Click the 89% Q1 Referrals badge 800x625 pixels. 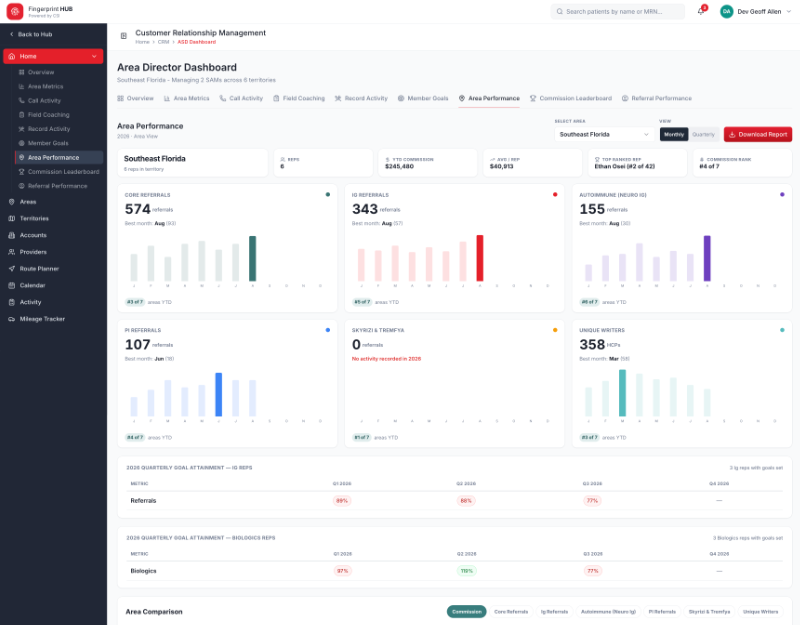coord(342,501)
